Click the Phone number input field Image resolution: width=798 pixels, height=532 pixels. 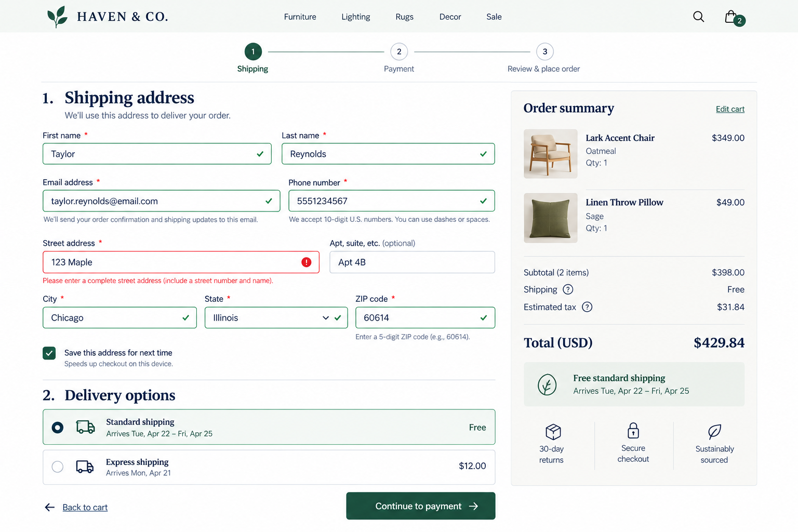coord(392,201)
